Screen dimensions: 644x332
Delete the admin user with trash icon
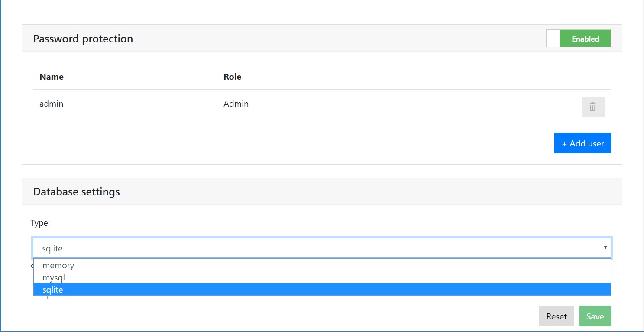(x=593, y=107)
